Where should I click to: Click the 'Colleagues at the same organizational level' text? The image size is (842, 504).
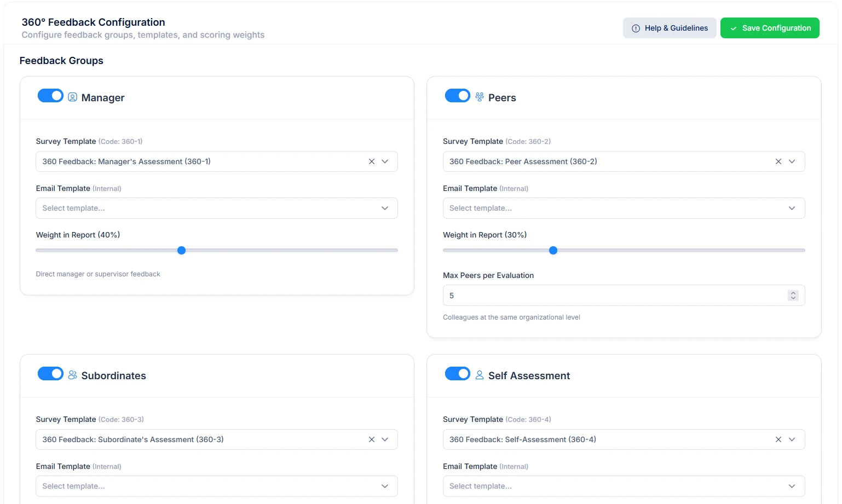[x=511, y=317]
